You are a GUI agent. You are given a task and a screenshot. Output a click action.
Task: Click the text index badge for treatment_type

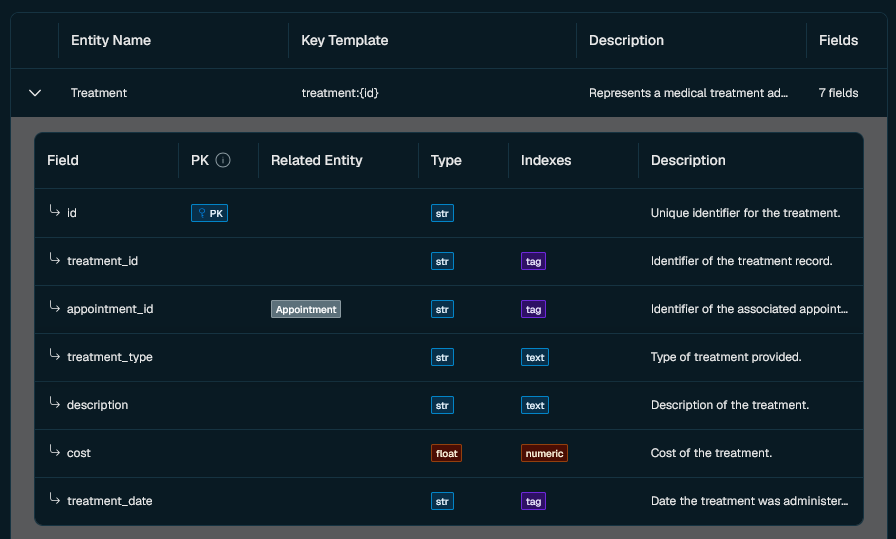pos(535,357)
